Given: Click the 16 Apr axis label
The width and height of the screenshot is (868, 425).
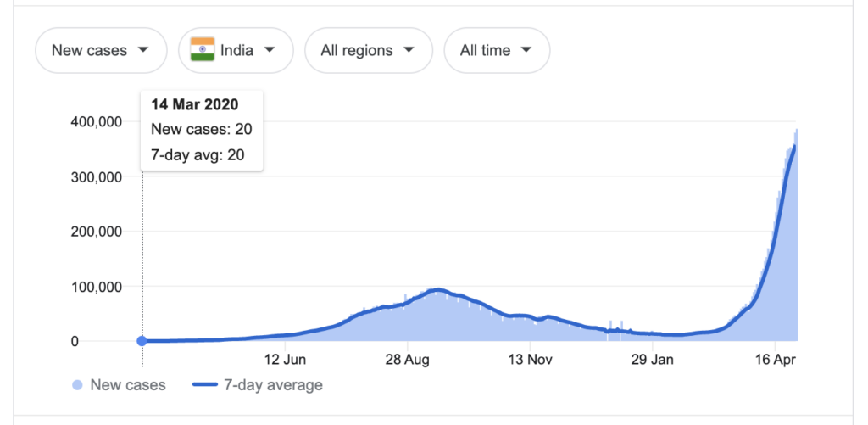Looking at the screenshot, I should [773, 360].
